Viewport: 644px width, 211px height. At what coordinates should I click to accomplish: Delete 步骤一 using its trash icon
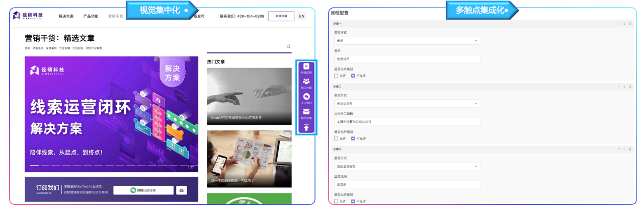coord(630,24)
